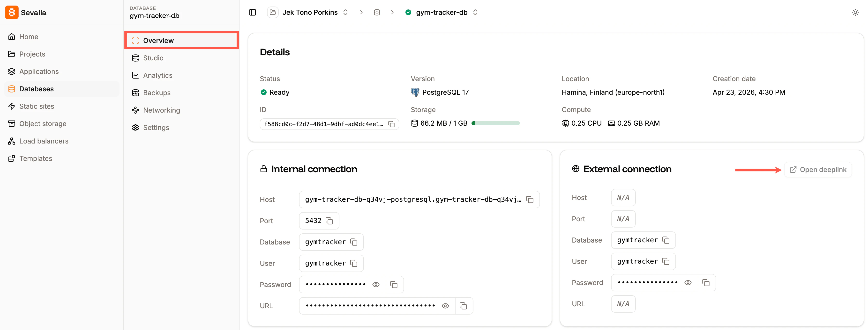Click '0.25 GB RAM' compute text

pyautogui.click(x=638, y=123)
